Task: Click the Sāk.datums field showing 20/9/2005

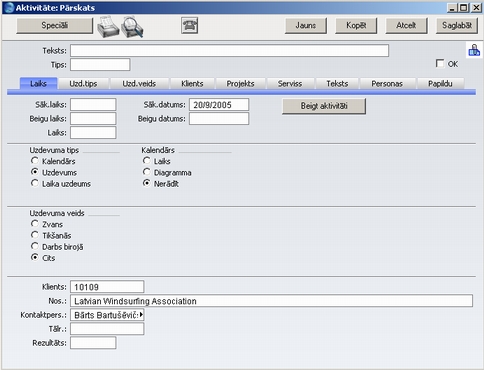Action: 219,105
